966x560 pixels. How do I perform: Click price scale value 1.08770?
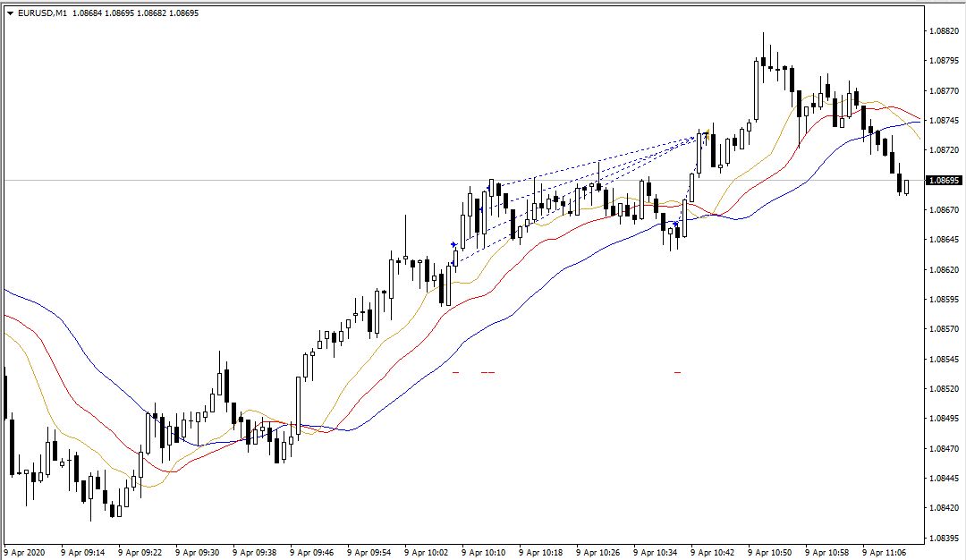coord(944,90)
